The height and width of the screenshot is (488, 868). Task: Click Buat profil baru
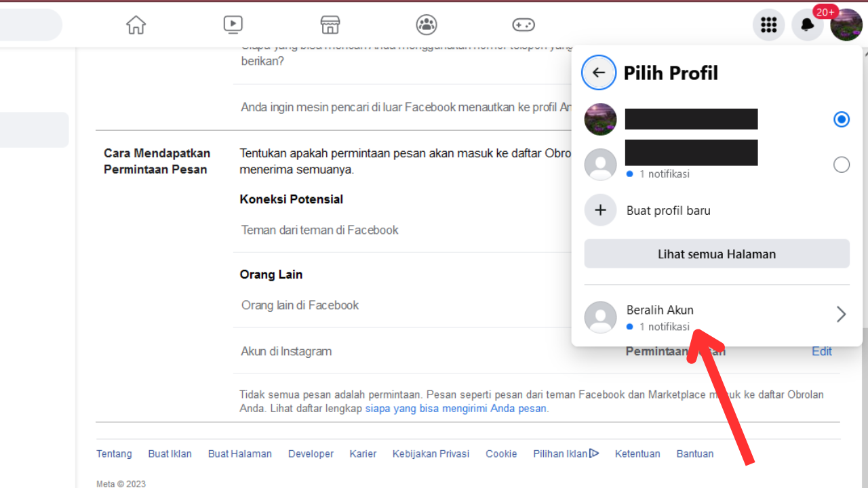point(669,210)
